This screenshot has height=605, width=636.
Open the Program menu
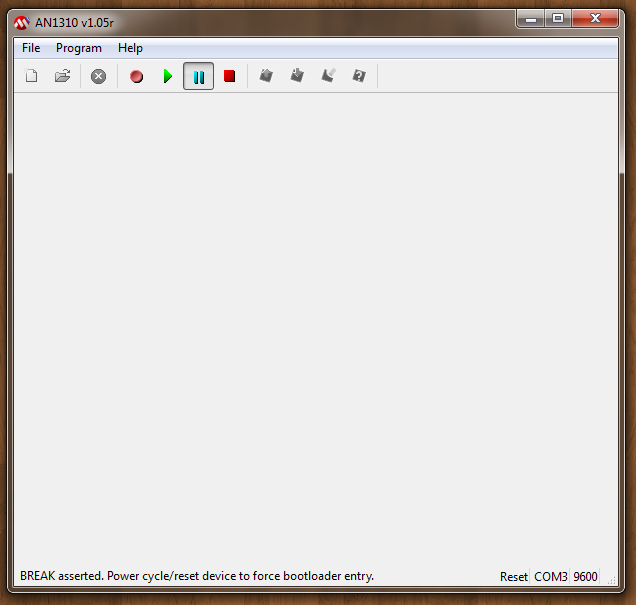click(x=79, y=48)
